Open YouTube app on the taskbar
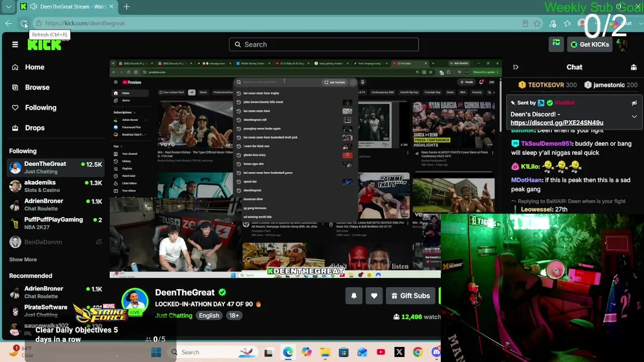644x362 pixels. (x=381, y=352)
